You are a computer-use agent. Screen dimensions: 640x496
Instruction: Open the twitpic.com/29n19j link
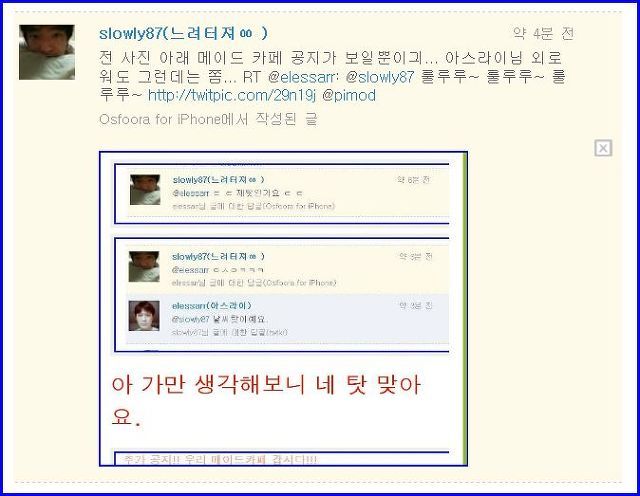click(x=232, y=96)
